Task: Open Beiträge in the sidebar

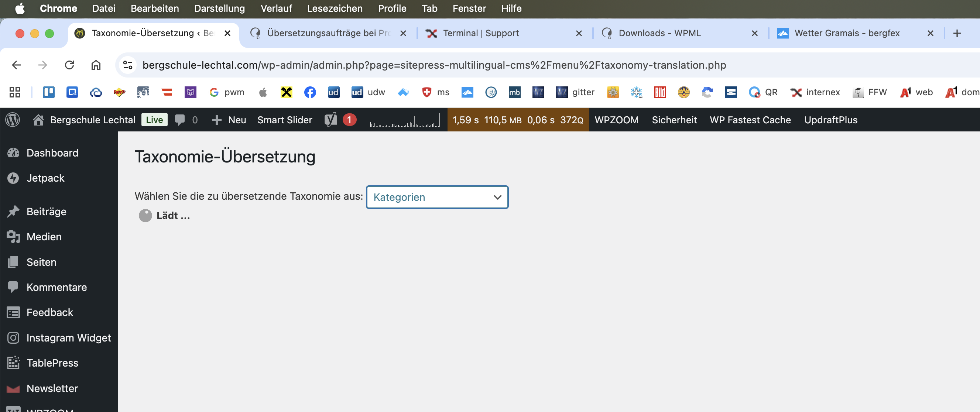Action: [x=47, y=212]
